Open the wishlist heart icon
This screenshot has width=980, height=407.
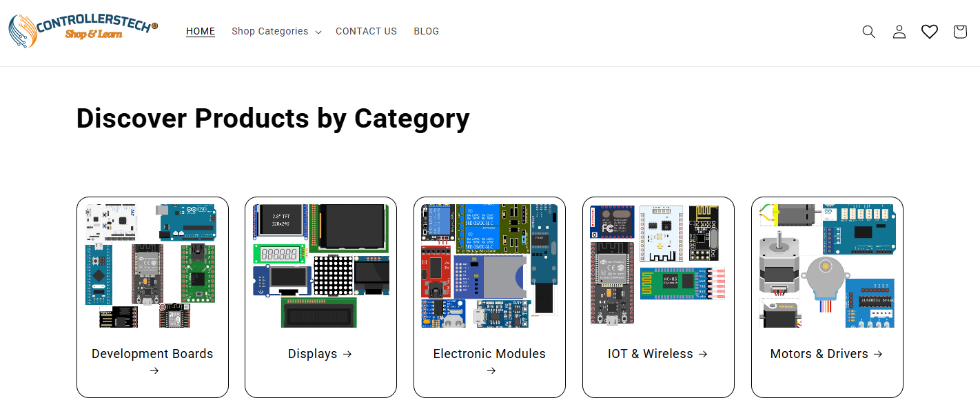pyautogui.click(x=930, y=32)
